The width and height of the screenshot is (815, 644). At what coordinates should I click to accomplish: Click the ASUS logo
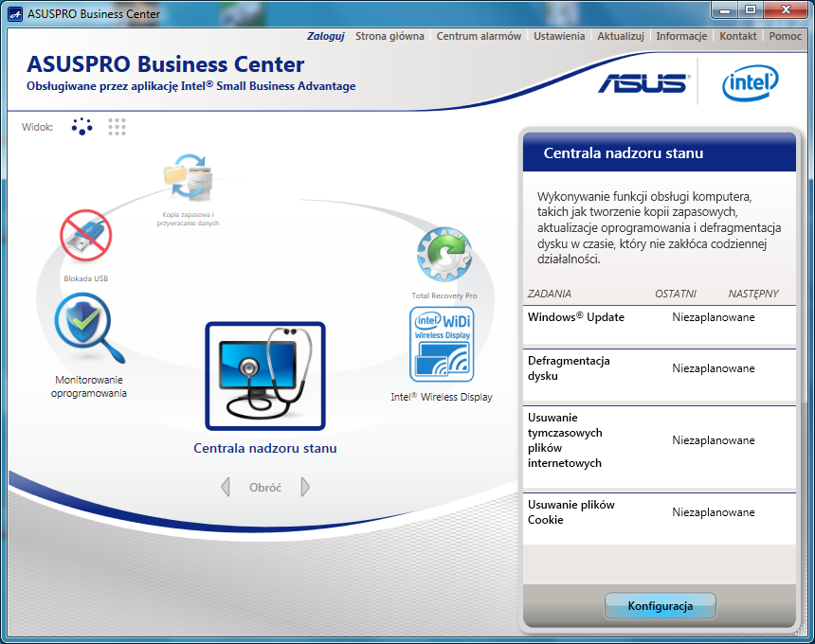(644, 83)
